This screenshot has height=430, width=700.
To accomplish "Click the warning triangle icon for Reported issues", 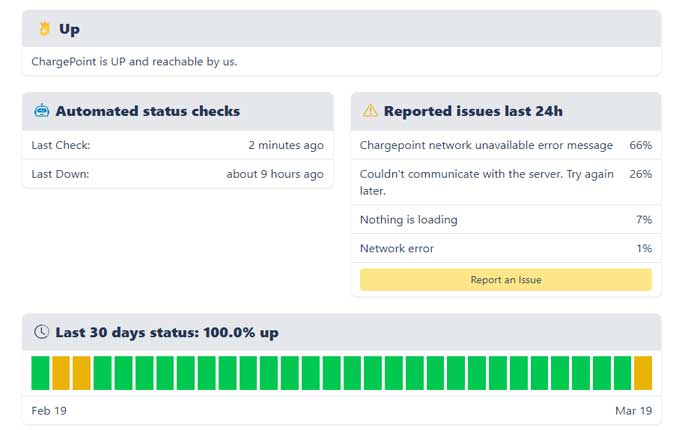I will (370, 111).
